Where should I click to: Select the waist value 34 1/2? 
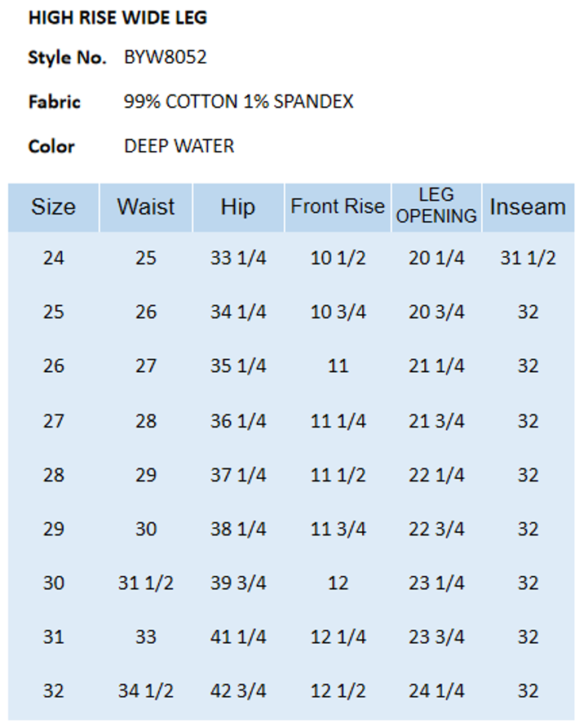146,691
